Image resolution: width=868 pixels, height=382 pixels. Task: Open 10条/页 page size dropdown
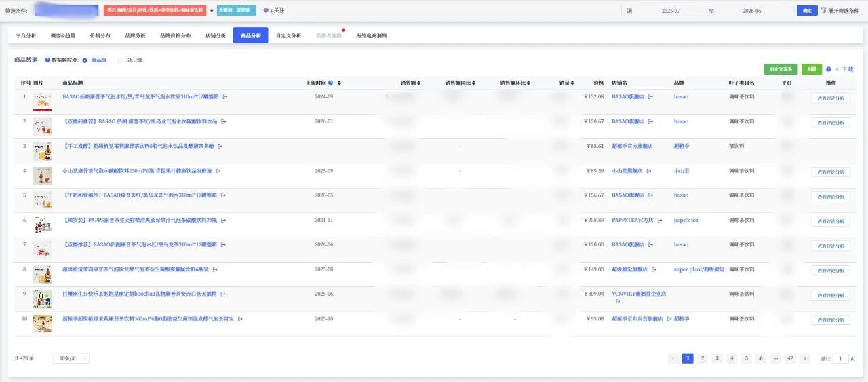pyautogui.click(x=71, y=358)
